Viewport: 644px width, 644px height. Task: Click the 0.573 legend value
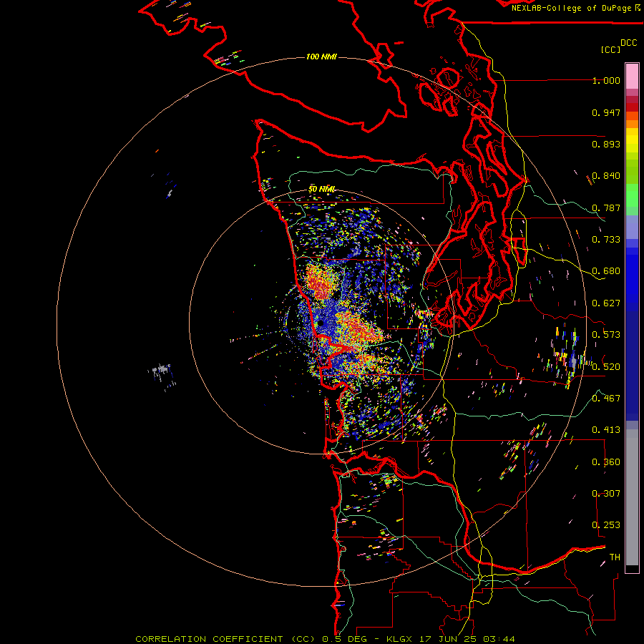(606, 335)
